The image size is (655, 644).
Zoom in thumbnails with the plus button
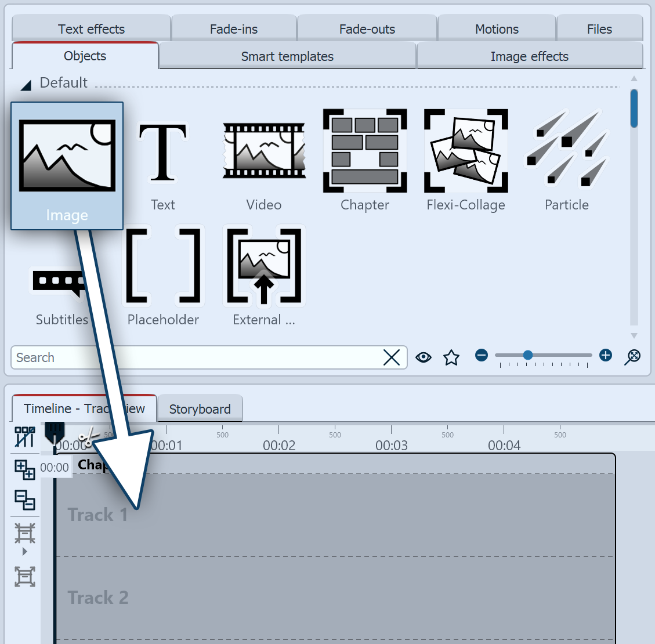(605, 355)
